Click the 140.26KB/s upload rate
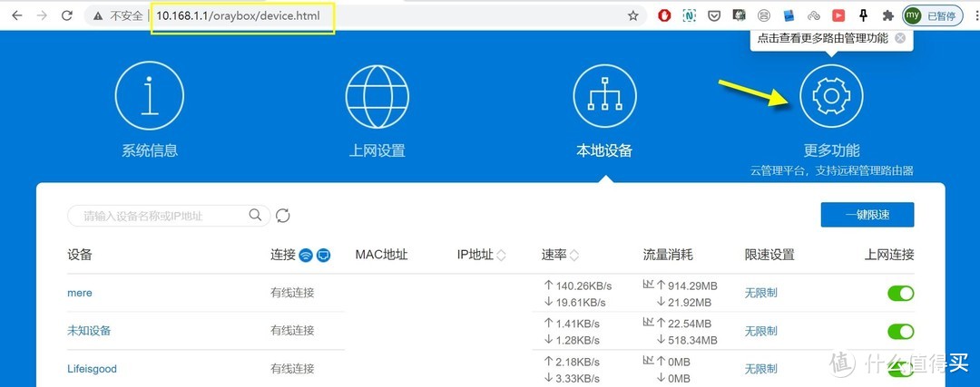This screenshot has width=980, height=387. click(583, 285)
